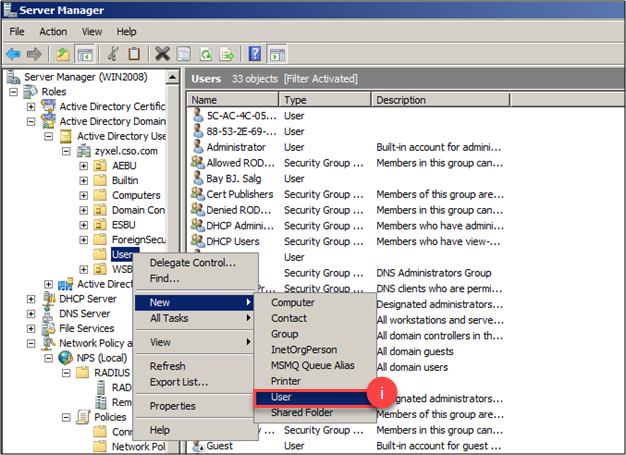The height and width of the screenshot is (455, 626).
Task: Click the tree pane scroll-up arrow
Action: (x=172, y=77)
